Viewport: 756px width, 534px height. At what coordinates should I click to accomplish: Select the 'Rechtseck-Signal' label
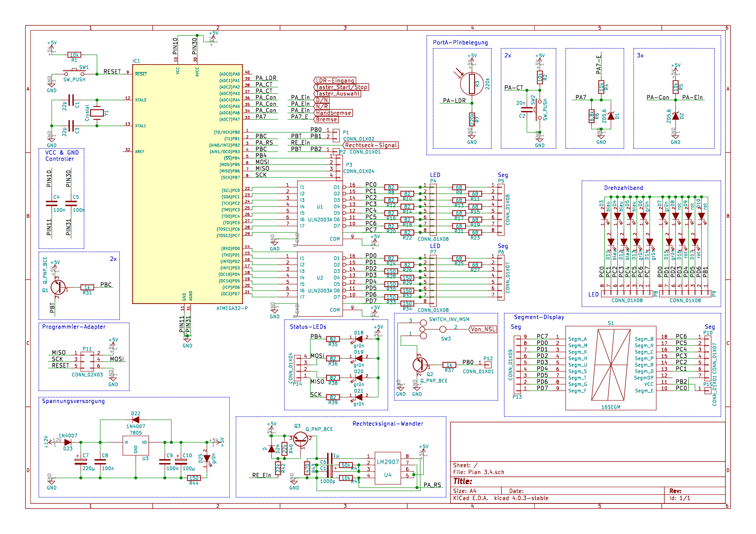pos(371,145)
